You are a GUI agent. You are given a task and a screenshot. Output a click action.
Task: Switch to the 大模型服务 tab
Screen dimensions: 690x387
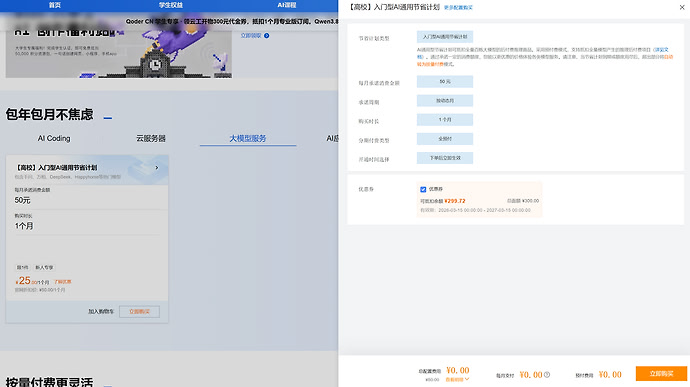click(x=248, y=138)
